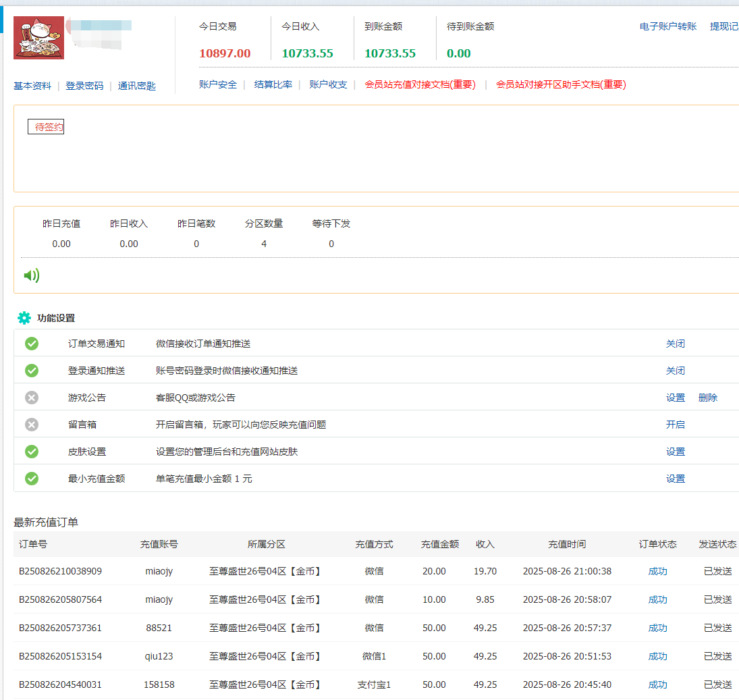The width and height of the screenshot is (739, 700).
Task: Disable 订单交易通知 via 关闭 link
Action: (x=675, y=344)
